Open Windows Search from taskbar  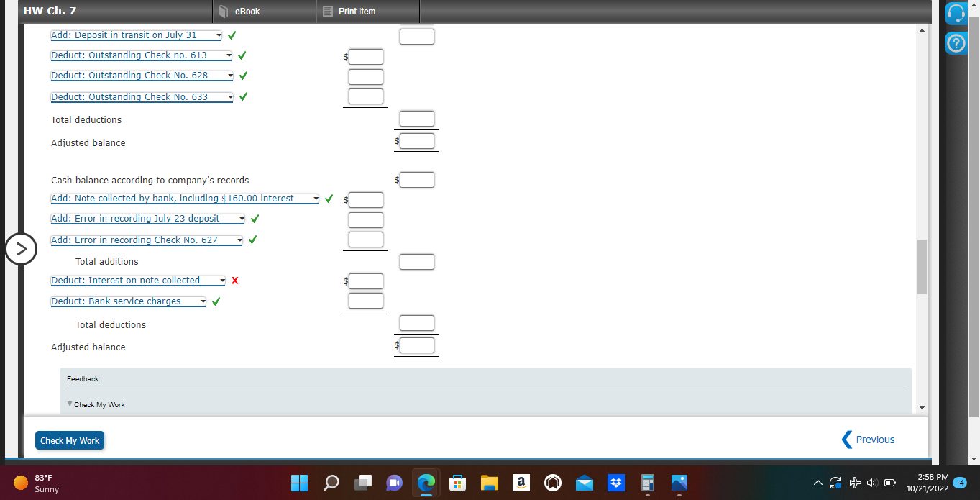click(331, 483)
